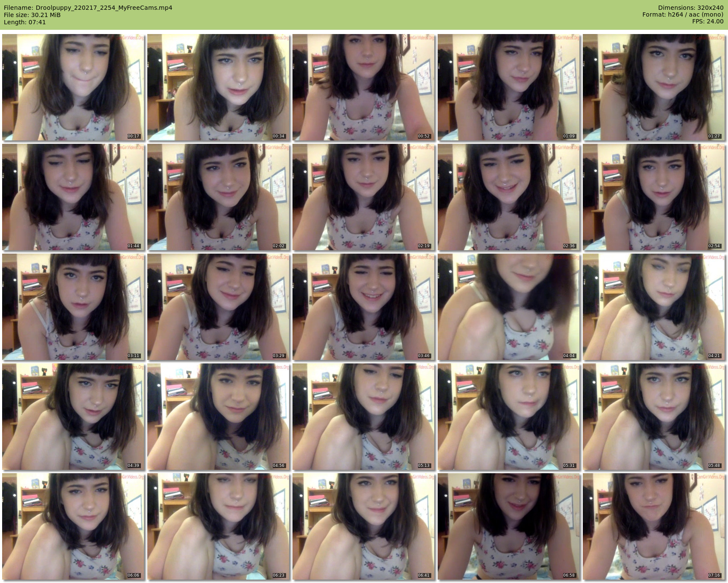Click the frame at 02:02
The image size is (728, 583).
pos(218,197)
